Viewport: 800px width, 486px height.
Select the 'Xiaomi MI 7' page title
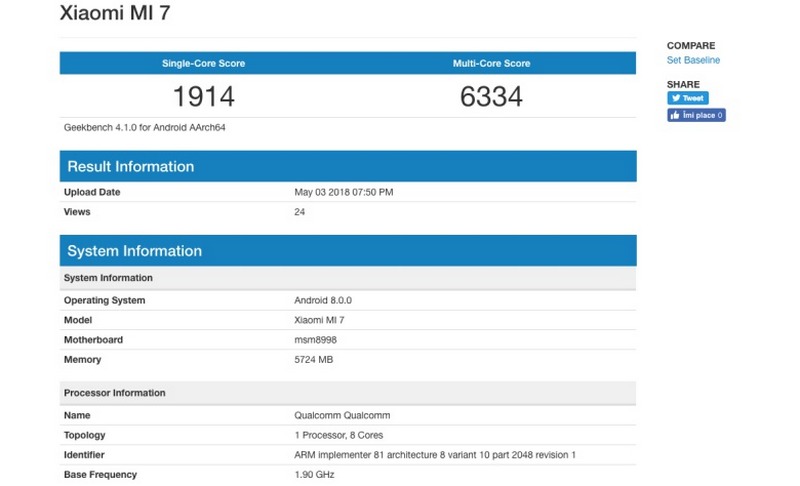[x=115, y=13]
